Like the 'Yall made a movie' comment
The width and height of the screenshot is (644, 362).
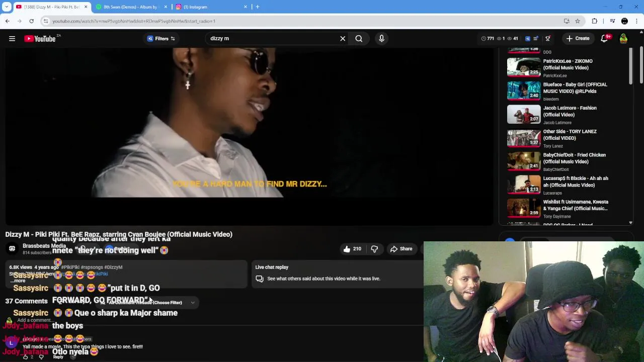coord(26,356)
